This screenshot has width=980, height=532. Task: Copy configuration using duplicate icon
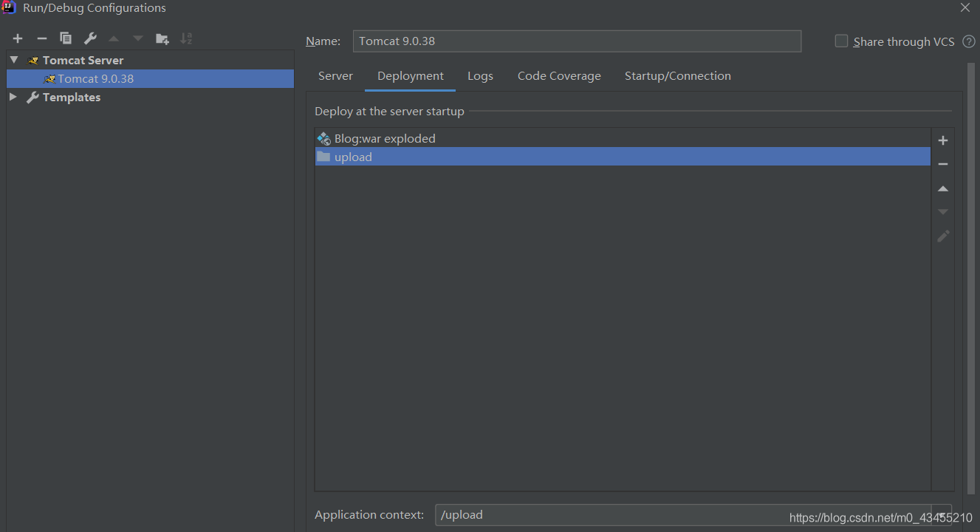[x=66, y=38]
